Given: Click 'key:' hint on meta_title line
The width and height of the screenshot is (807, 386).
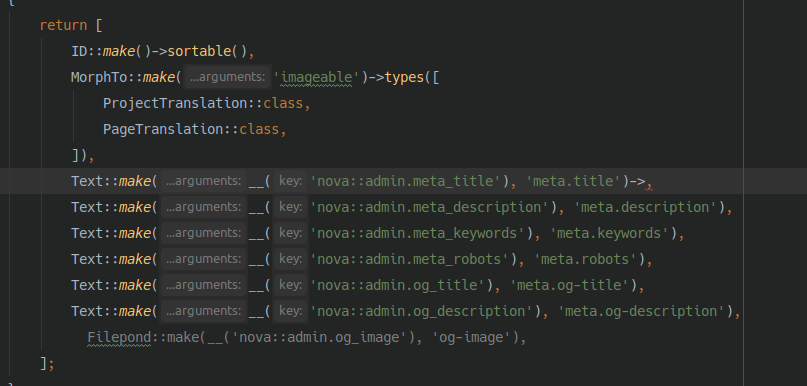Looking at the screenshot, I should [x=290, y=181].
